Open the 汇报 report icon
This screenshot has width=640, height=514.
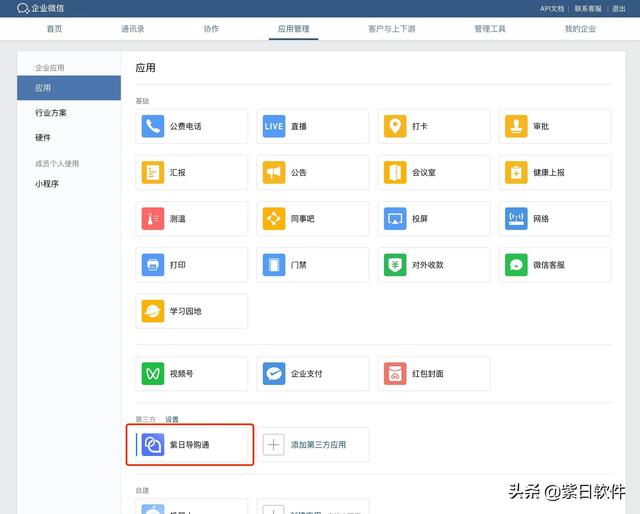tap(153, 172)
